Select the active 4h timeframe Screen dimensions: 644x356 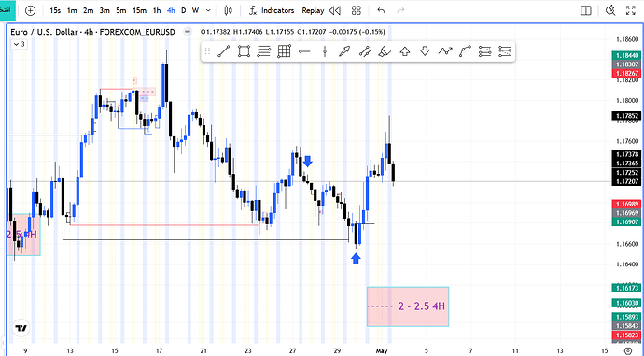point(171,10)
